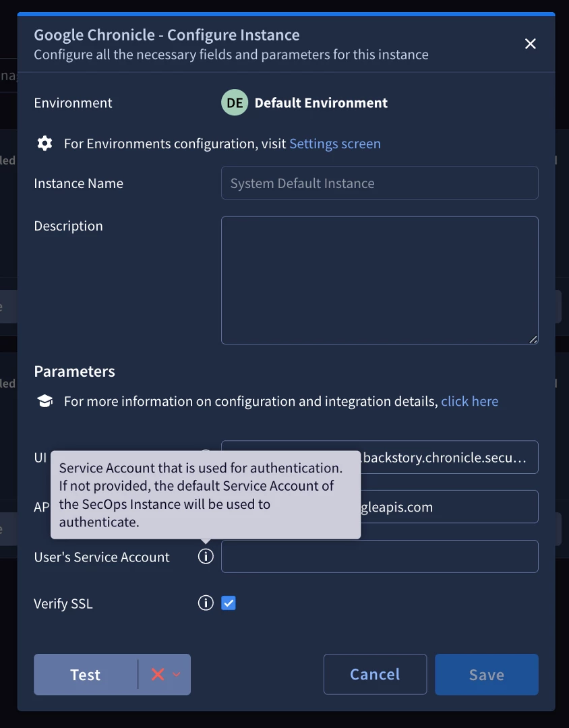
Task: Click the Service Account tooltip text
Action: (x=201, y=495)
